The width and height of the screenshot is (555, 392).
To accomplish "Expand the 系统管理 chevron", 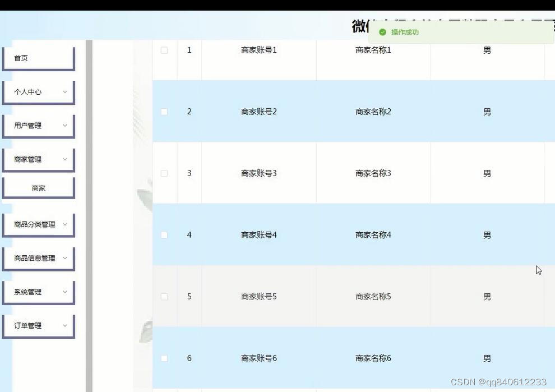I will 65,292.
